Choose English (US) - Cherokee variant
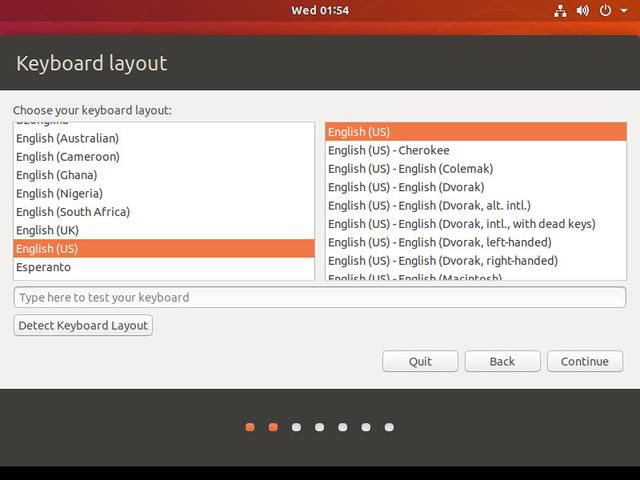Viewport: 640px width, 480px height. coord(476,150)
